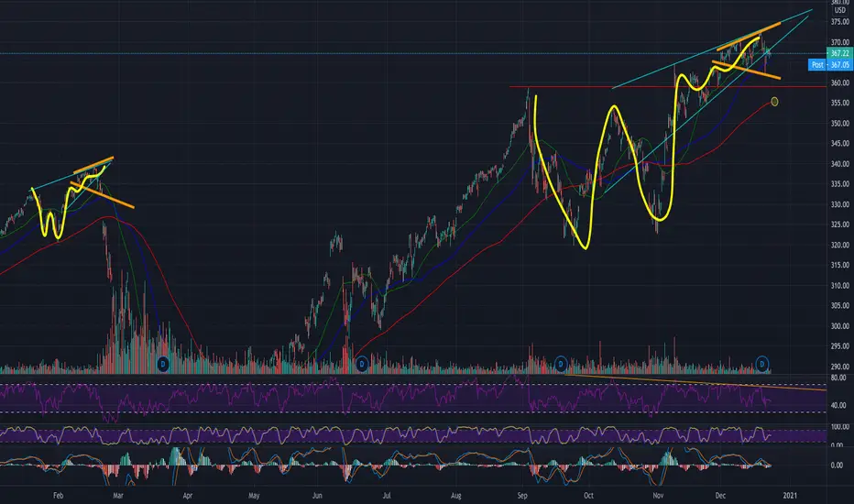
Task: Click the 330.00 price axis label
Action: (x=840, y=204)
